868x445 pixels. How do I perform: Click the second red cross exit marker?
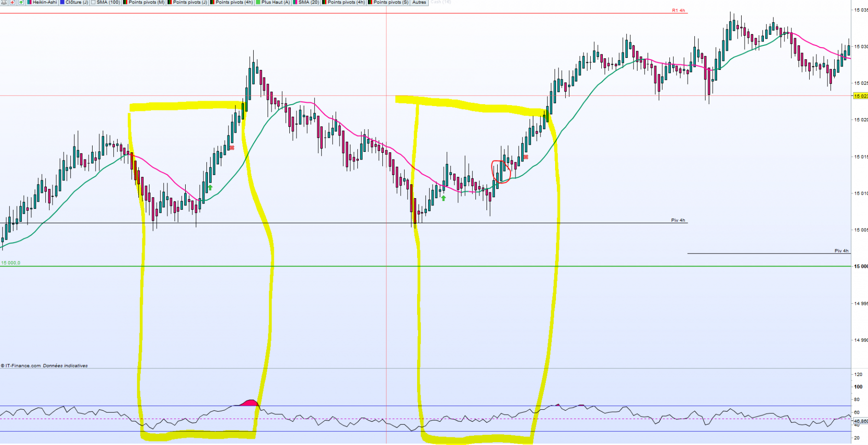point(526,157)
